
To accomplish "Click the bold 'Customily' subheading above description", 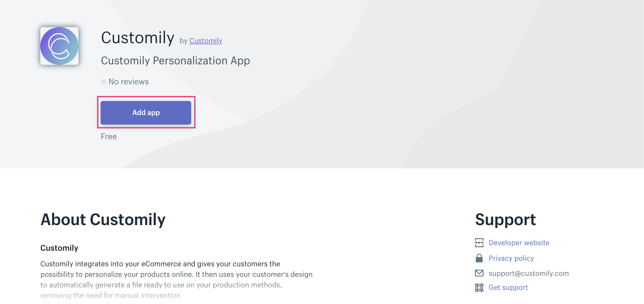I will (x=59, y=248).
